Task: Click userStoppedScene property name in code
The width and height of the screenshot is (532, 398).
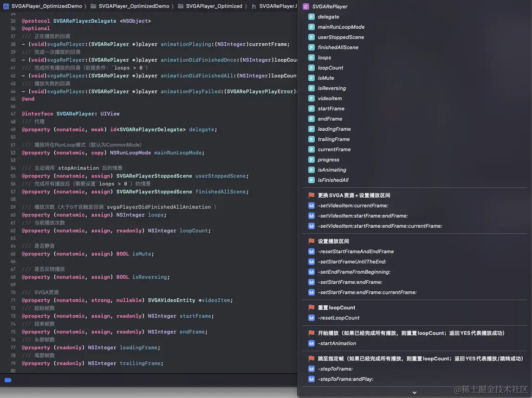Action: pos(220,176)
